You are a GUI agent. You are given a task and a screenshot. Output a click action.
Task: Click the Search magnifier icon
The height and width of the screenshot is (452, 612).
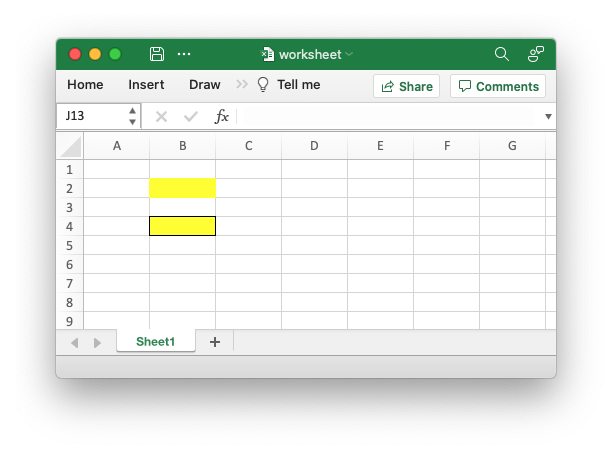[x=502, y=54]
